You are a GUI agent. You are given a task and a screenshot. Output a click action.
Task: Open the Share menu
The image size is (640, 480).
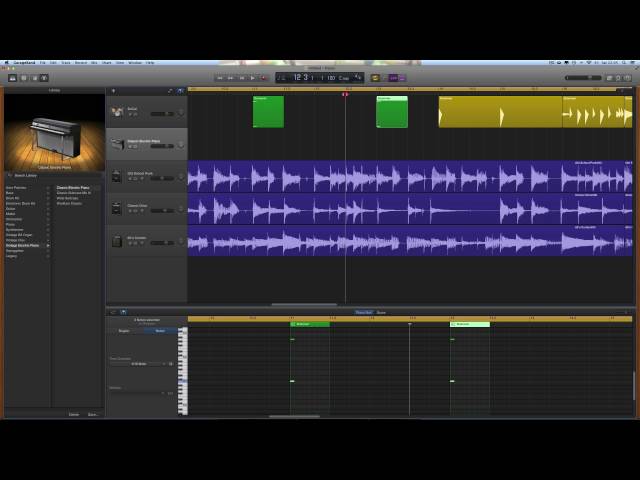tap(107, 63)
